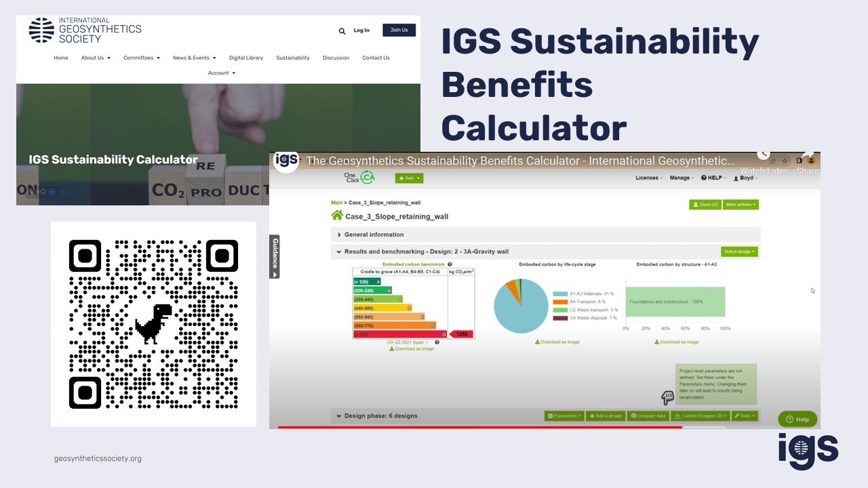Click the video's red progress bar
Viewport: 868px width, 488px height.
pyautogui.click(x=479, y=427)
